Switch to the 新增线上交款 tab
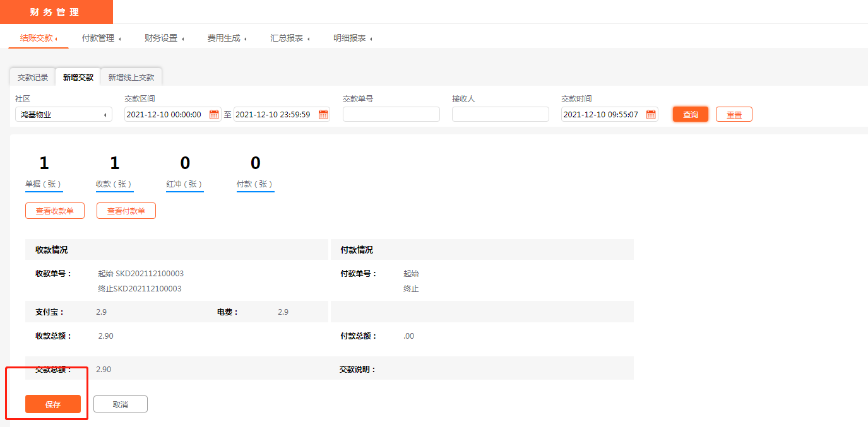Viewport: 868px width, 427px height. point(131,78)
